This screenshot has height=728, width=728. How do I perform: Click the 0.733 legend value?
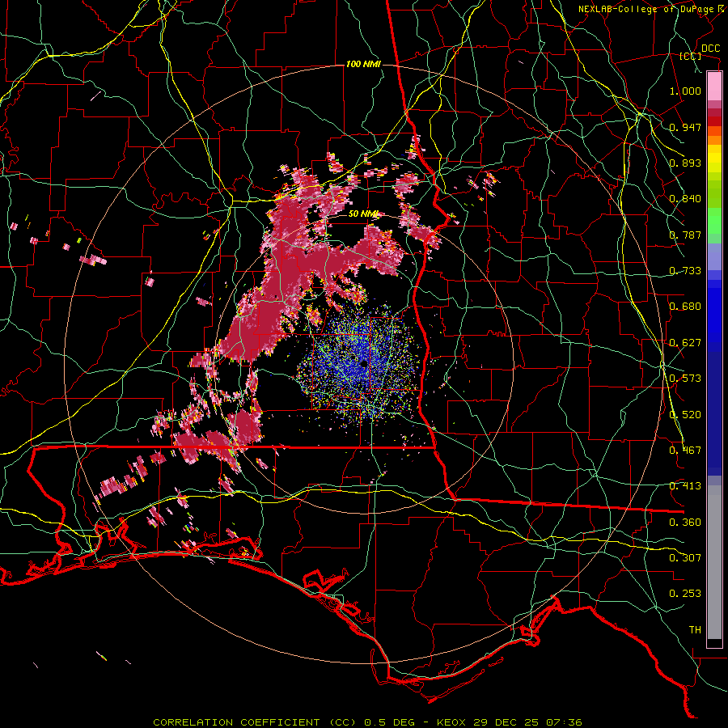[685, 271]
